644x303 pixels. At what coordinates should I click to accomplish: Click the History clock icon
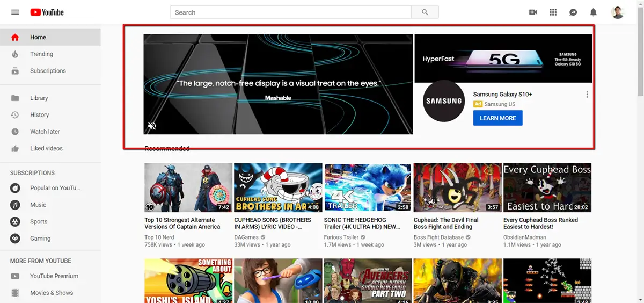click(x=15, y=114)
